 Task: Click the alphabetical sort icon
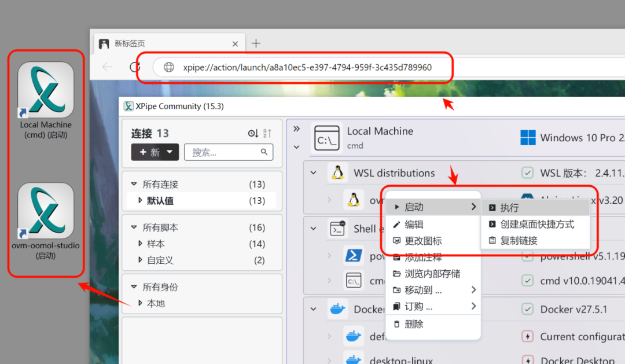pos(267,133)
